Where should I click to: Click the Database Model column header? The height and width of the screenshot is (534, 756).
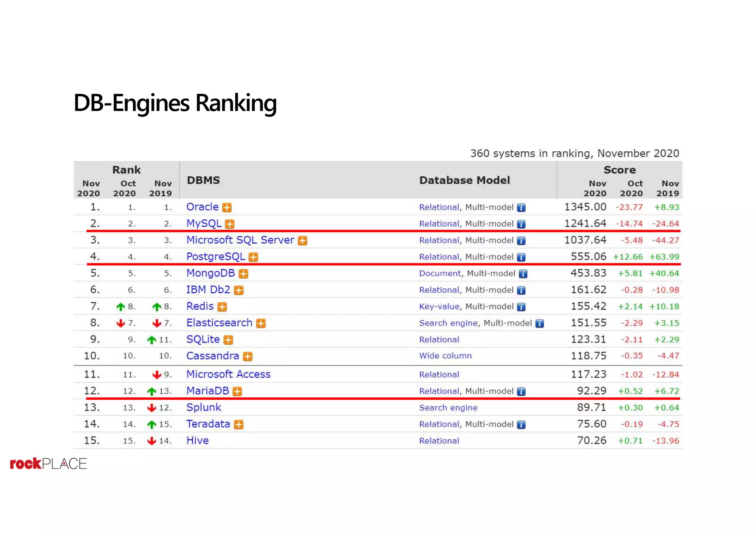[x=465, y=180]
